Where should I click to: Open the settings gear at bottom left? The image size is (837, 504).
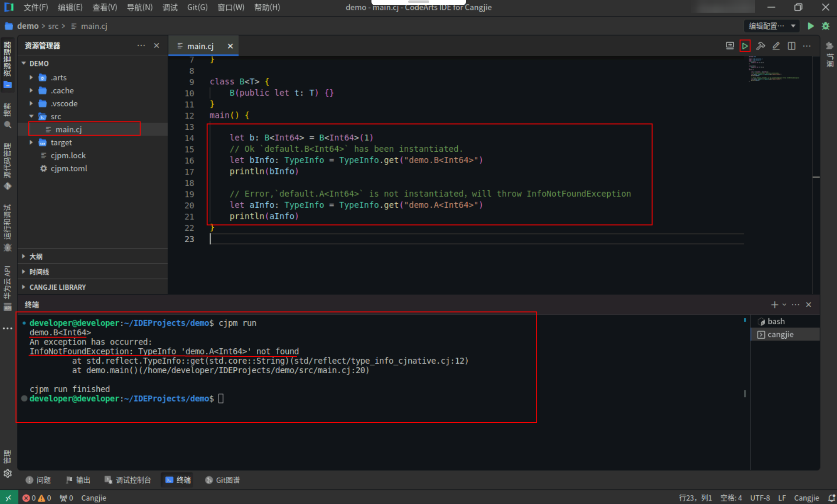pyautogui.click(x=7, y=473)
